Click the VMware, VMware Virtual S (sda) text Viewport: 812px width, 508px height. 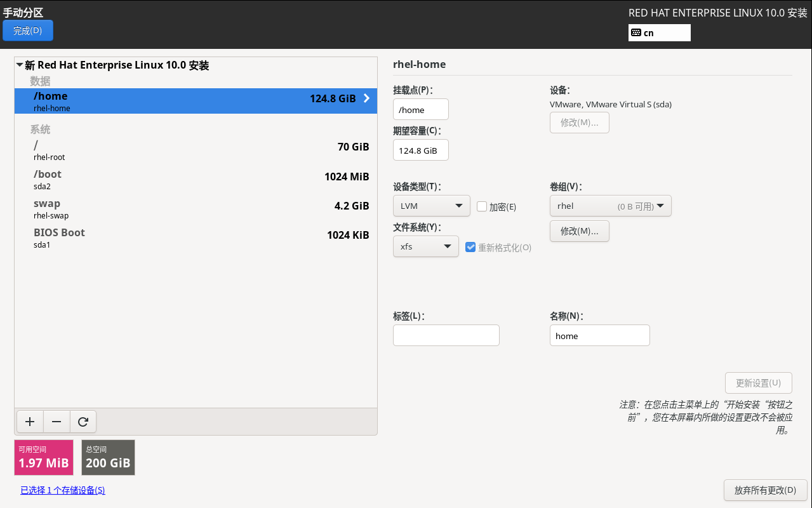coord(611,104)
